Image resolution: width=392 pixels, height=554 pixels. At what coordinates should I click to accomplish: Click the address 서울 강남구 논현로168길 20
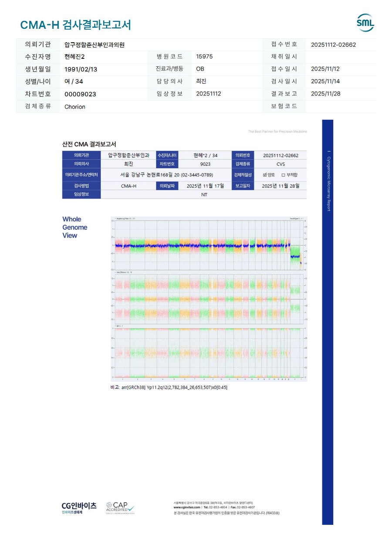click(166, 175)
